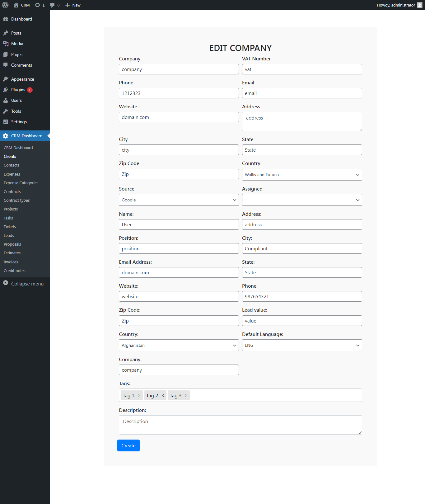The height and width of the screenshot is (504, 425).
Task: Click the CRM Dashboard gear icon
Action: pos(6,136)
